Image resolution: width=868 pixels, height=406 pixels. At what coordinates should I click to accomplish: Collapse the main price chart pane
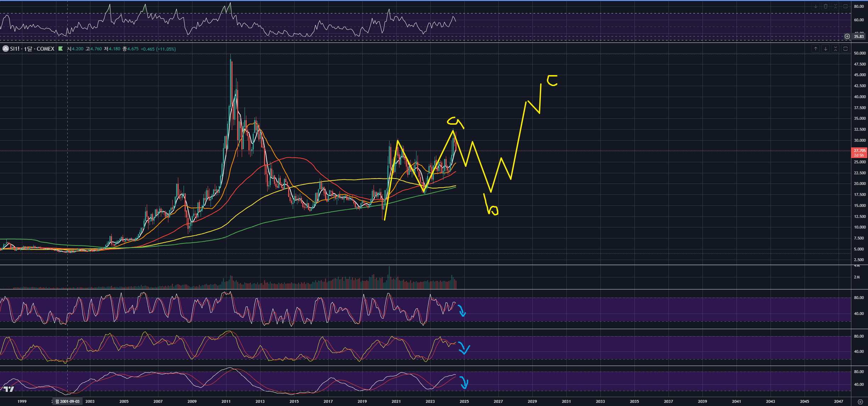(x=835, y=49)
